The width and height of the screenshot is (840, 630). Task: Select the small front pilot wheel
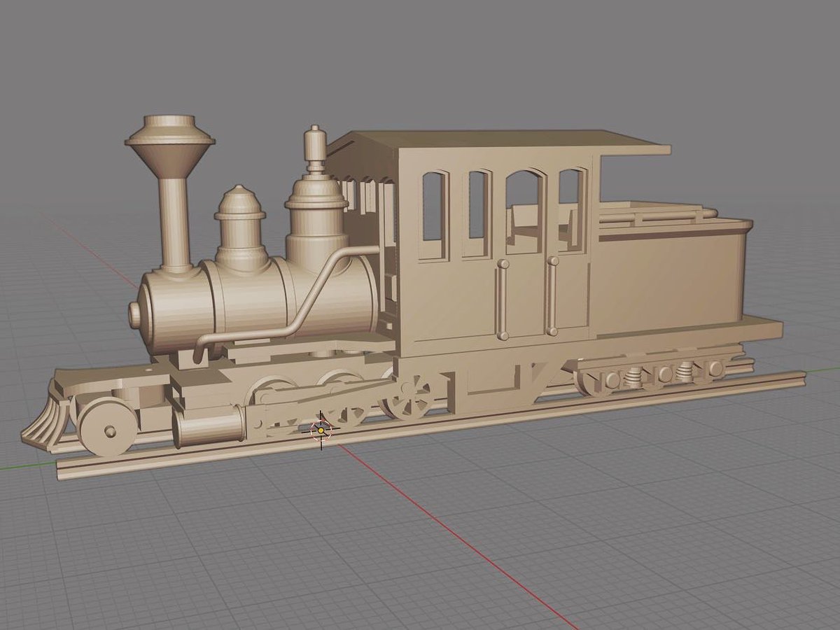(108, 427)
